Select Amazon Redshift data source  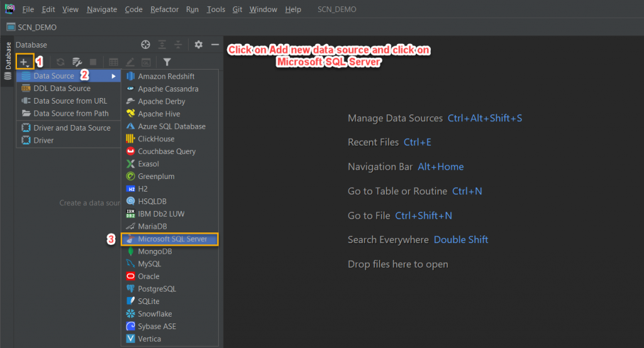pos(170,77)
